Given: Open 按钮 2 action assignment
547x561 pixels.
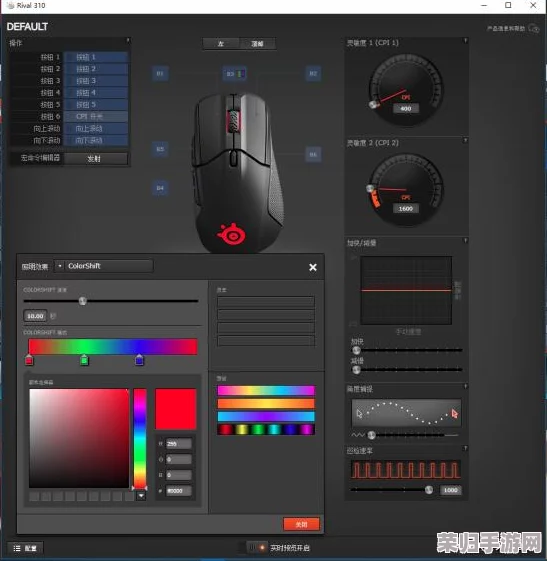Looking at the screenshot, I should (x=96, y=69).
